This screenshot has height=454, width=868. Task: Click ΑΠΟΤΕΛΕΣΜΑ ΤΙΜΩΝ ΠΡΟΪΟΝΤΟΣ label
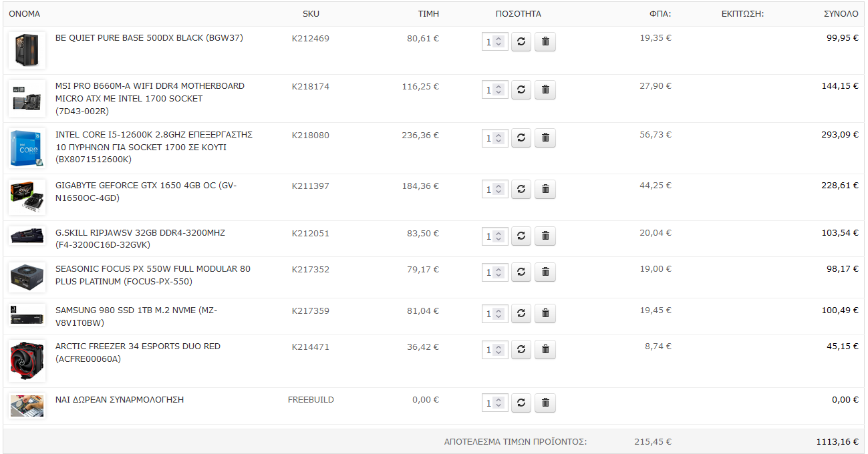tap(515, 441)
